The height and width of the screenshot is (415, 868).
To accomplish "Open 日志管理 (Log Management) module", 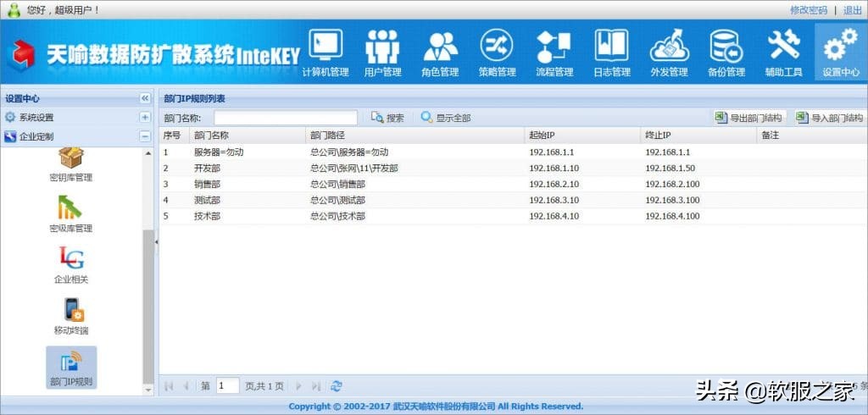I will (x=612, y=53).
